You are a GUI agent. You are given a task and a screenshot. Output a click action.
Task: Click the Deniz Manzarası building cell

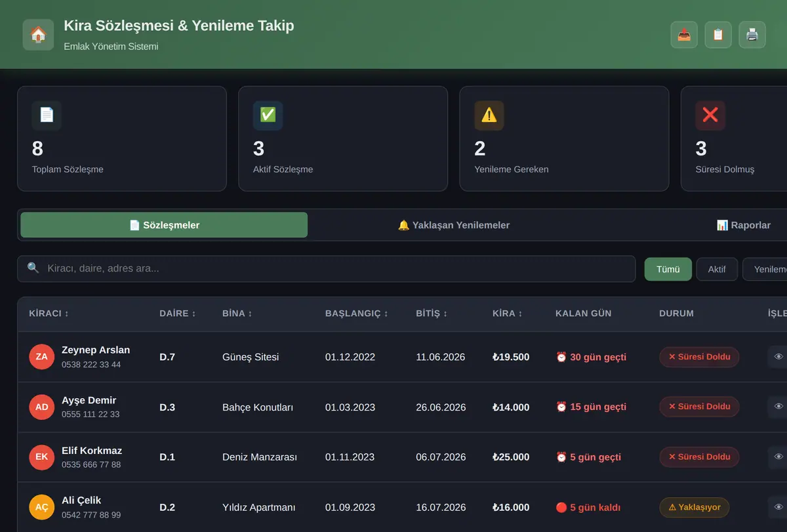(x=260, y=457)
